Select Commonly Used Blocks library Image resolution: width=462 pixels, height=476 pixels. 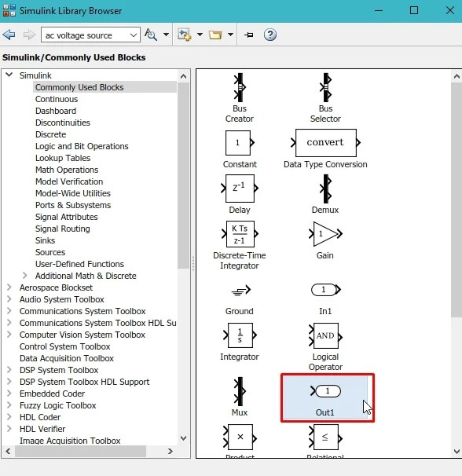[79, 87]
